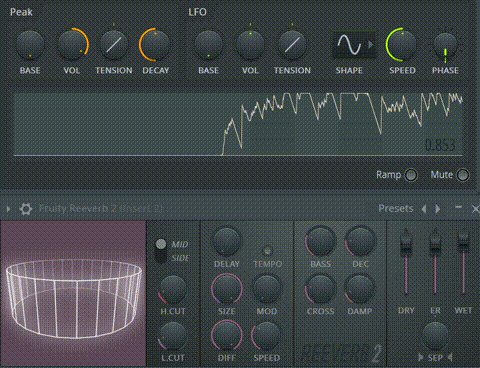Click the LFO TENSION knob

click(292, 45)
